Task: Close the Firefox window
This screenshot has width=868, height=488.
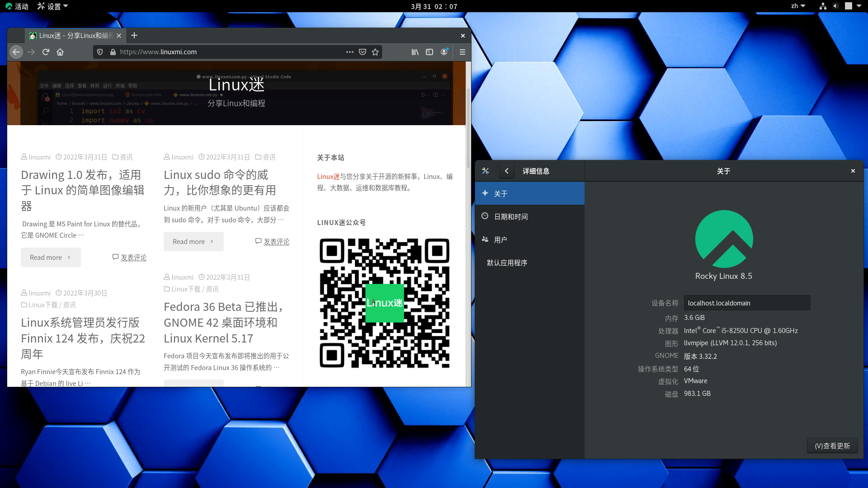Action: [462, 36]
